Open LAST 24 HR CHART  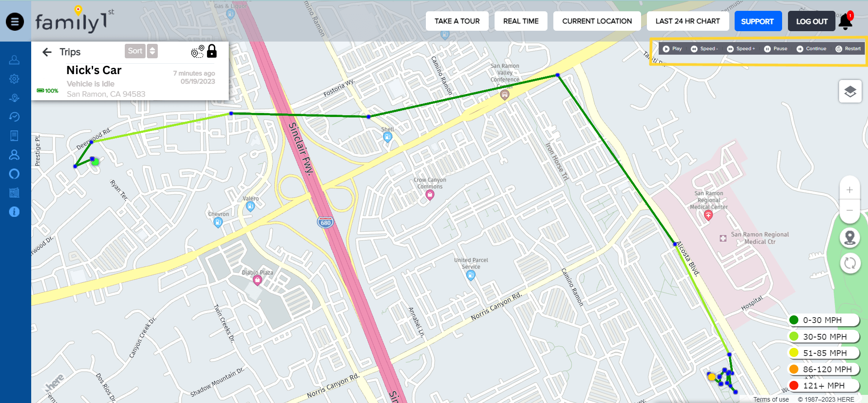coord(688,21)
